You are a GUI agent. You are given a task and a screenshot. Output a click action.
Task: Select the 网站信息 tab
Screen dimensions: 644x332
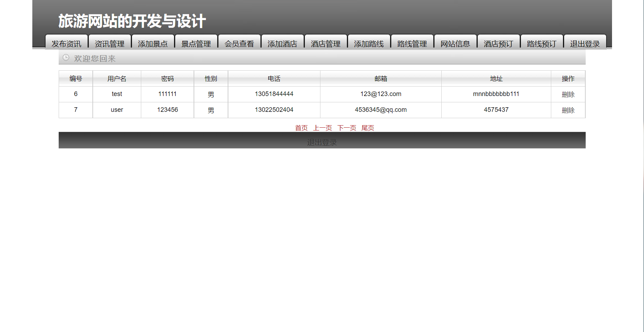[x=455, y=42]
